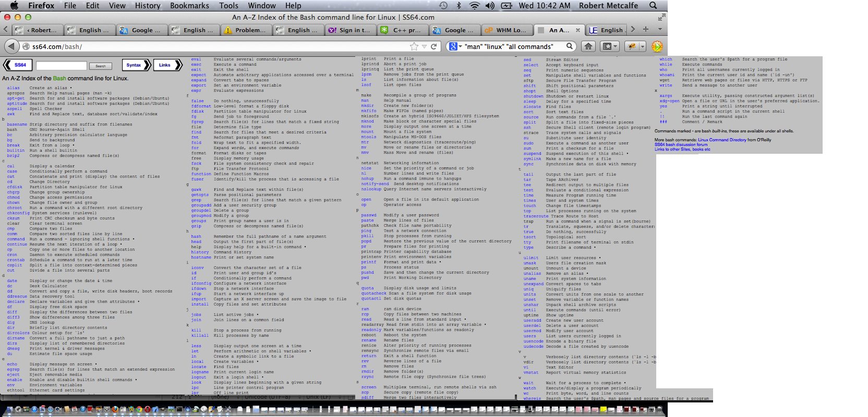
Task: Open the 'alias' command link
Action: point(14,88)
